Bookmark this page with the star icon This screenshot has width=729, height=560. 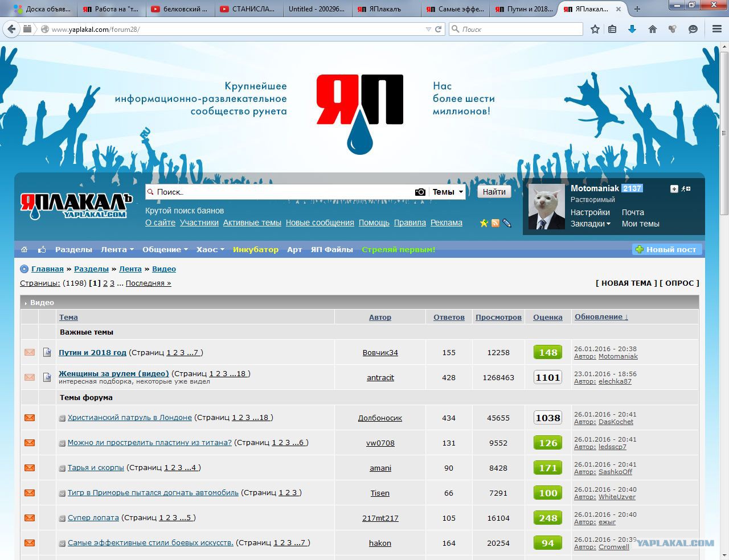[x=595, y=29]
